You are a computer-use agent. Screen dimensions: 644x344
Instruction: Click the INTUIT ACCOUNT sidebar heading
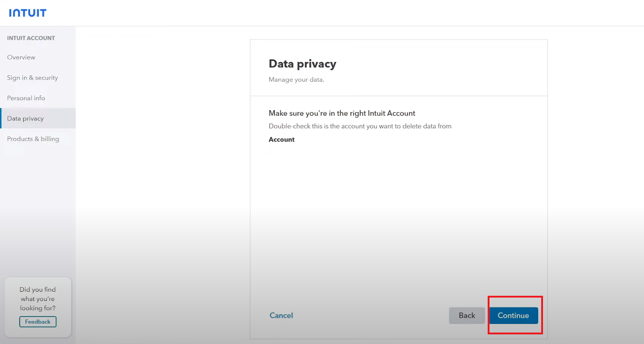point(31,38)
